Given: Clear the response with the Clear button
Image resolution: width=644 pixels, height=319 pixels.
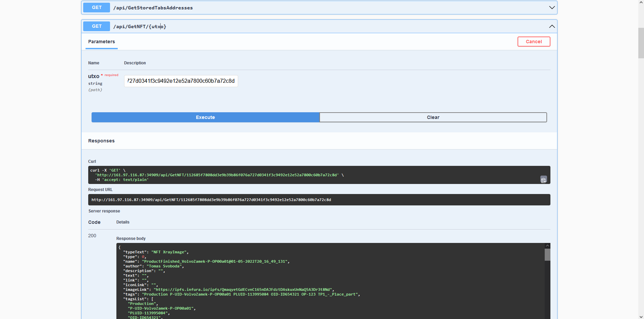Looking at the screenshot, I should point(433,117).
